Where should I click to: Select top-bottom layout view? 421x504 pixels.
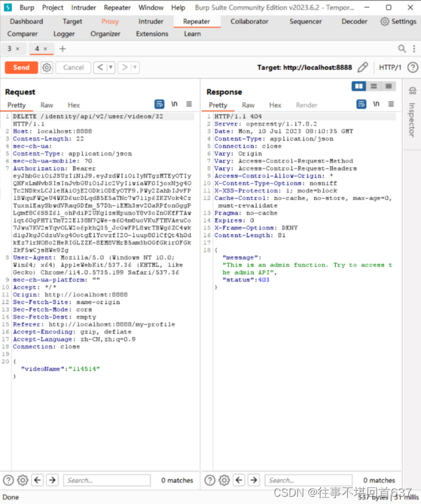tap(373, 86)
